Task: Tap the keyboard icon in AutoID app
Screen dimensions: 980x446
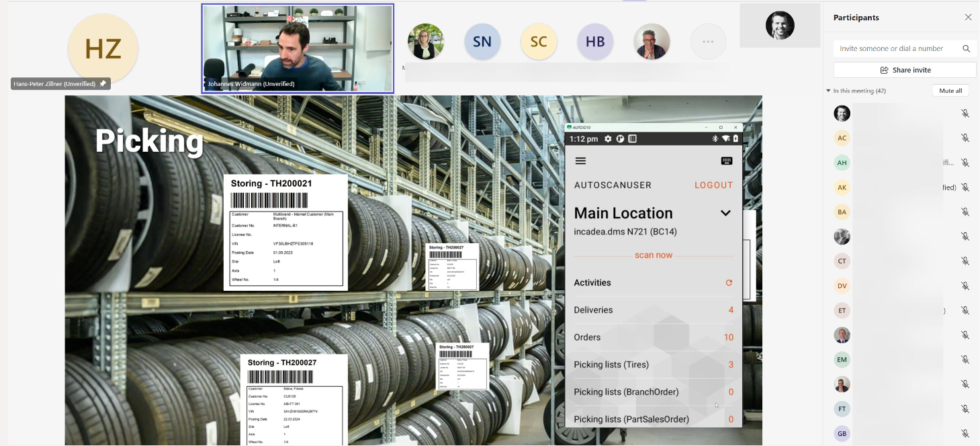Action: point(727,161)
